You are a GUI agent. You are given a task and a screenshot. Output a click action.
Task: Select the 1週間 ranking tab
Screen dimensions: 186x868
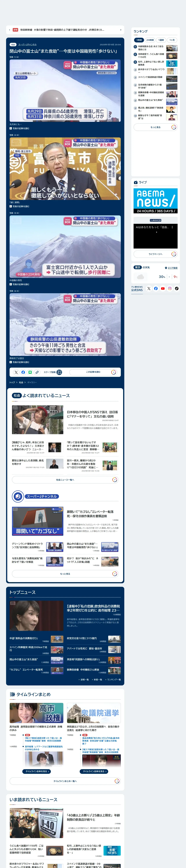(x=161, y=40)
